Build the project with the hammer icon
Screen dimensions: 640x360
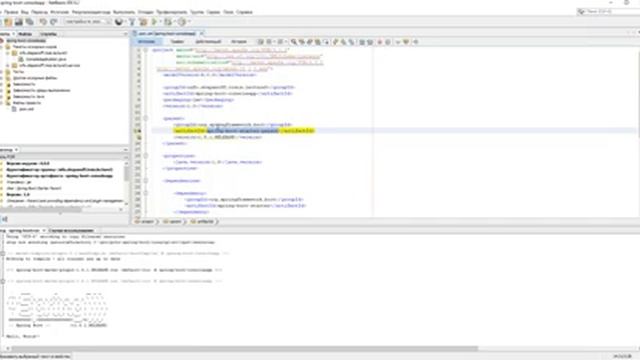click(132, 22)
